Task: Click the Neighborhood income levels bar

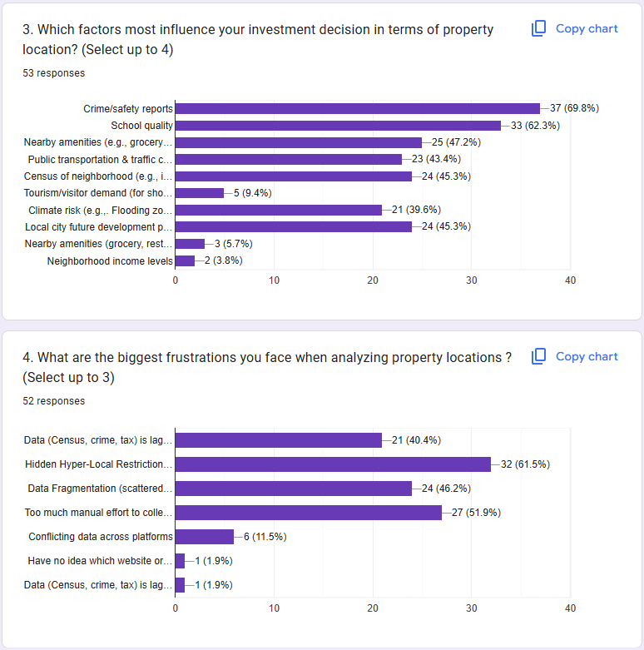Action: click(x=185, y=260)
